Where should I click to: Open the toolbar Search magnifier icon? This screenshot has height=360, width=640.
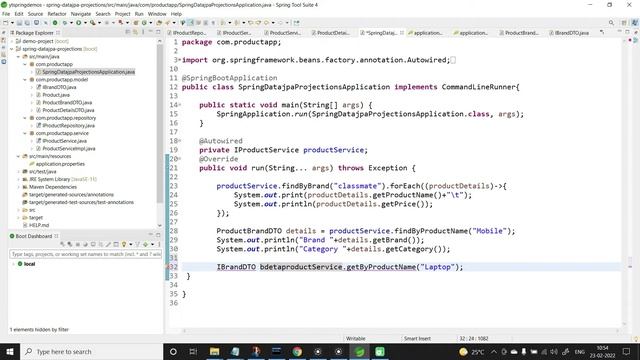tap(611, 22)
